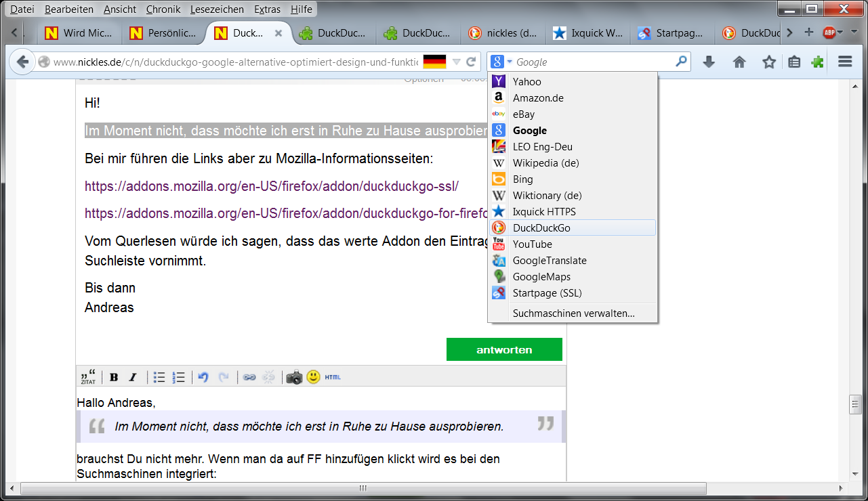The image size is (868, 501).
Task: Bookmark this page with star icon
Action: (x=769, y=62)
